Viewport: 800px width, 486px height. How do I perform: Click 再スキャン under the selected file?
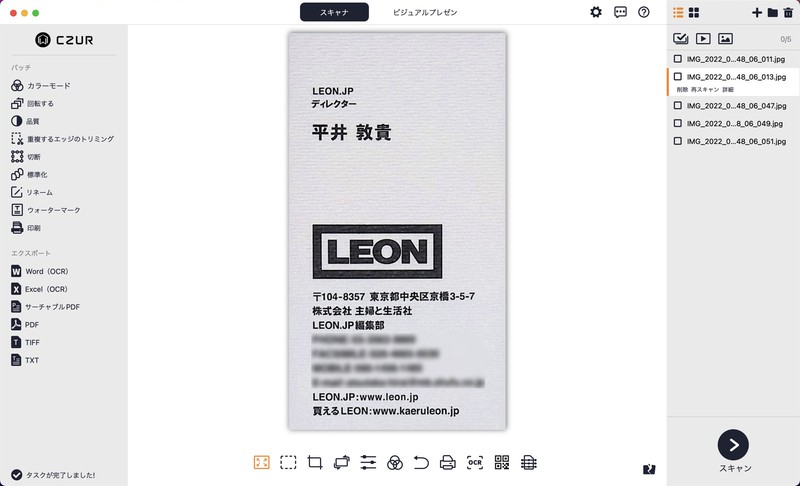705,89
